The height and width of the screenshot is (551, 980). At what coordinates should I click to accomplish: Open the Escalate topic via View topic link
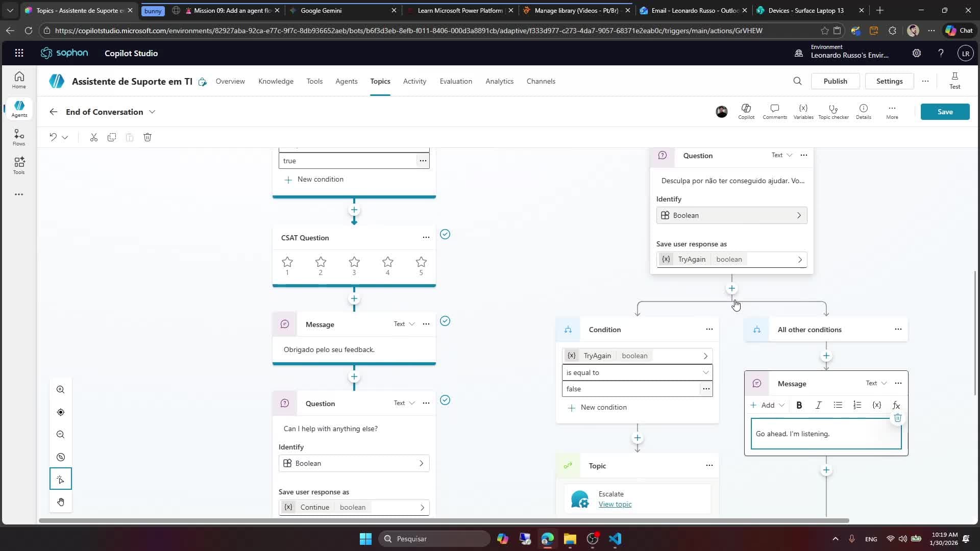[615, 504]
